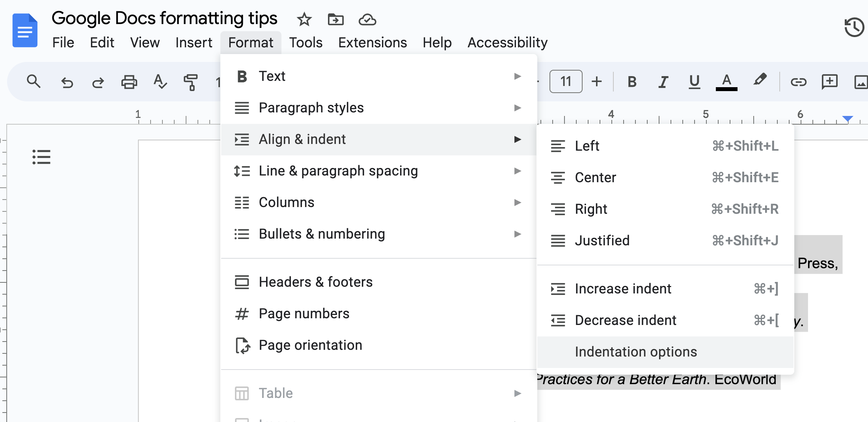Image resolution: width=868 pixels, height=422 pixels.
Task: Toggle underline formatting
Action: [x=694, y=82]
